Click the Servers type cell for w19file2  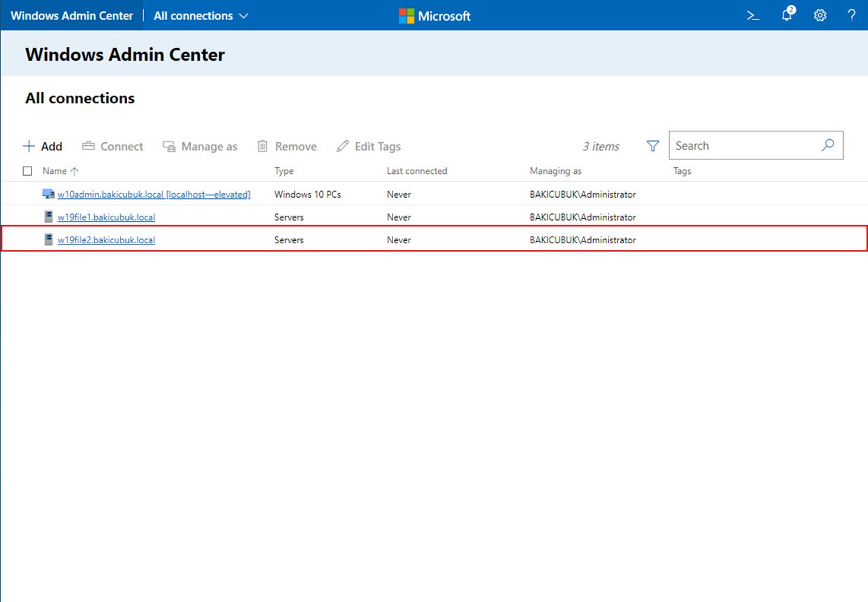tap(289, 240)
